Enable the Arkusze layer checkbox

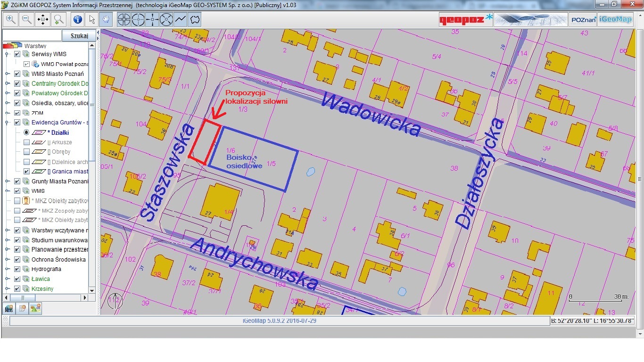(x=27, y=142)
